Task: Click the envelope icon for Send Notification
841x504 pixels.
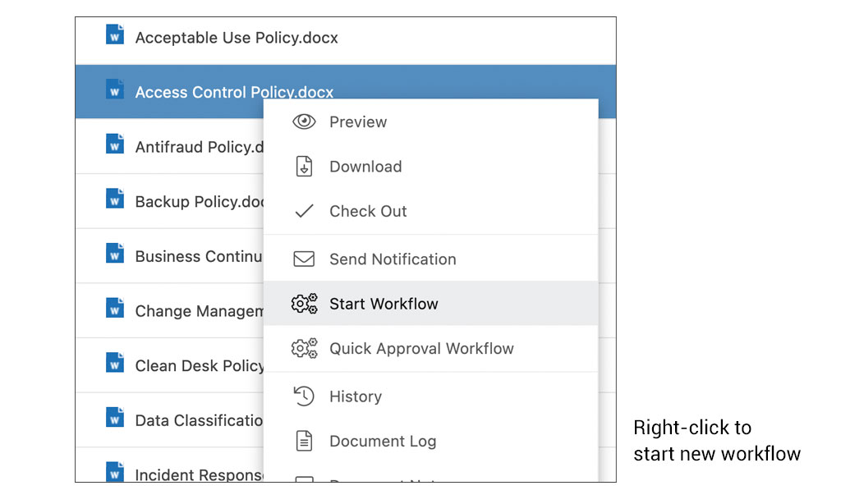Action: pos(304,259)
